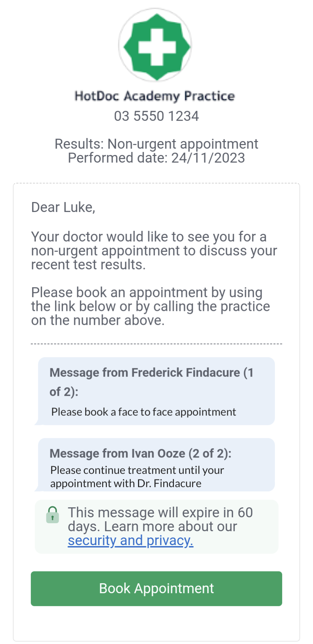Click the 'Your doctor would like to see you' paragraph
Screen dimensions: 313x644
point(154,250)
